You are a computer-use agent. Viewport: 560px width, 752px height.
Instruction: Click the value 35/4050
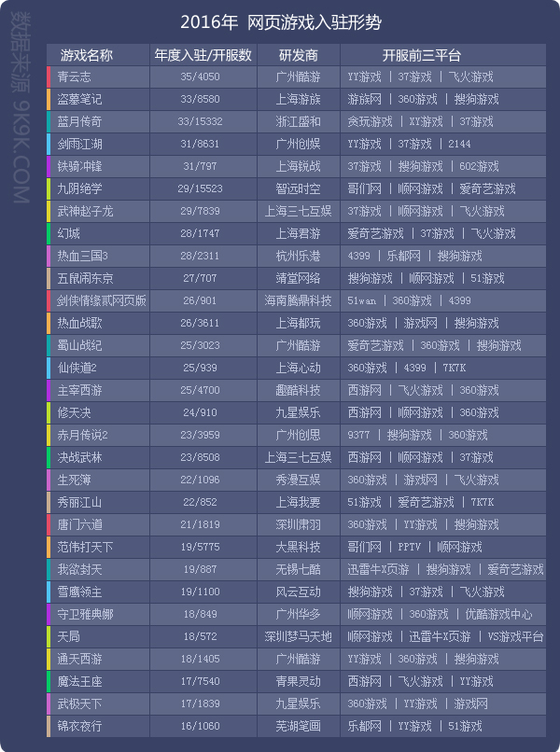pos(200,77)
